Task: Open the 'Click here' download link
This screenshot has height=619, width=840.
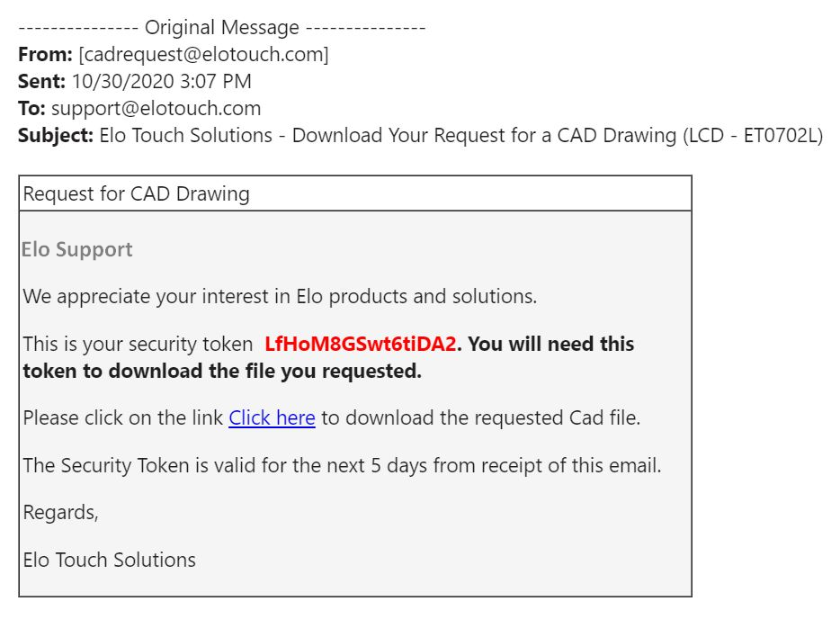Action: (272, 417)
